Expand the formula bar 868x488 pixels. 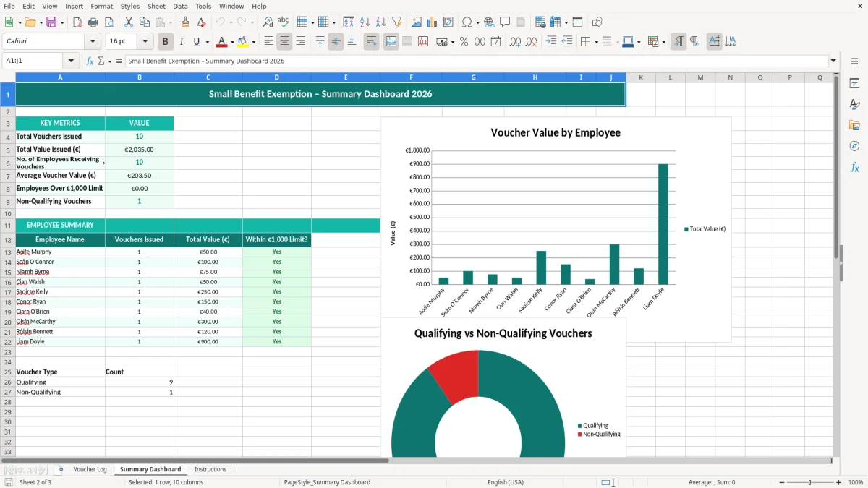[x=833, y=61]
